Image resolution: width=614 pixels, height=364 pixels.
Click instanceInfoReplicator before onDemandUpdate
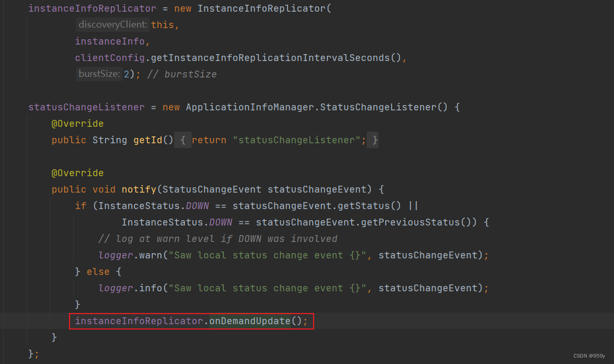[139, 320]
